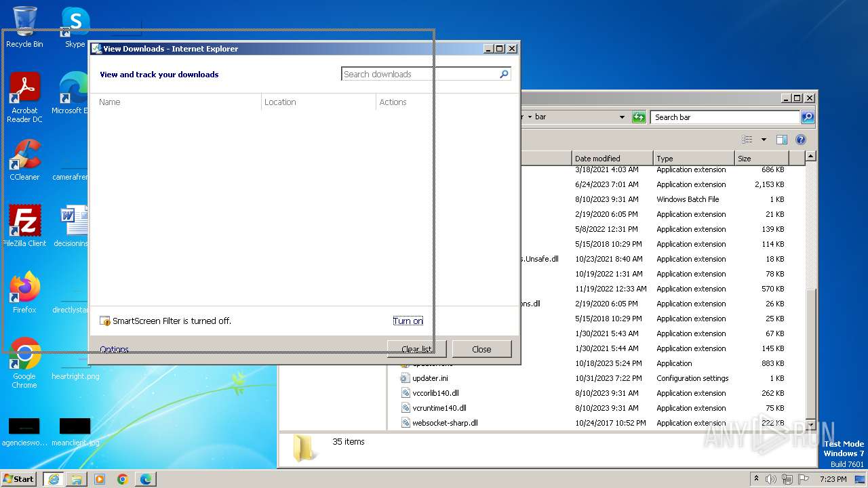The height and width of the screenshot is (488, 868).
Task: Open the More view options dropdown arrow
Action: pyautogui.click(x=764, y=140)
